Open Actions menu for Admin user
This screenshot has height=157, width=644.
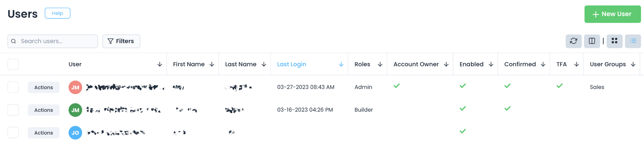[x=43, y=87]
